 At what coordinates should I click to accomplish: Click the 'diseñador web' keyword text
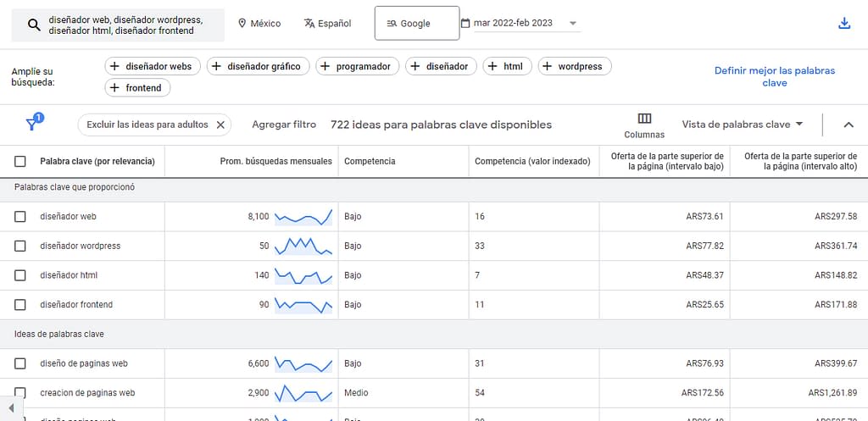click(x=68, y=217)
